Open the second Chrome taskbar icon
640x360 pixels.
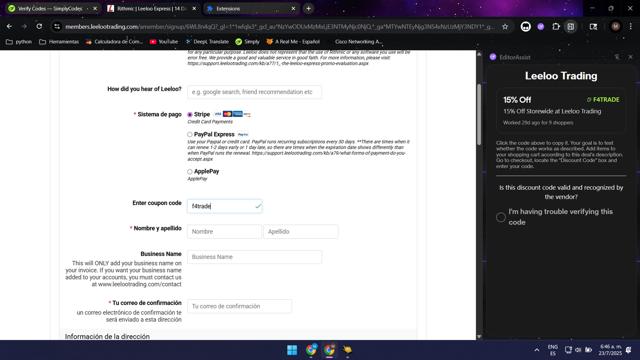329,350
